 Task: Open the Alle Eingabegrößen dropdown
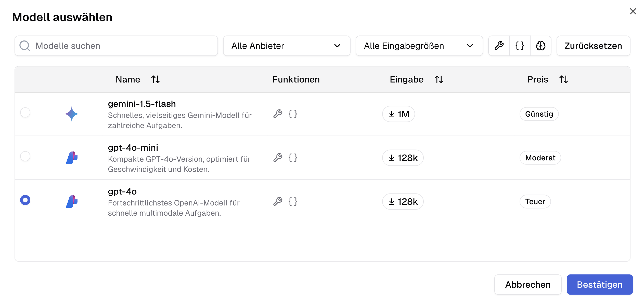pyautogui.click(x=419, y=46)
